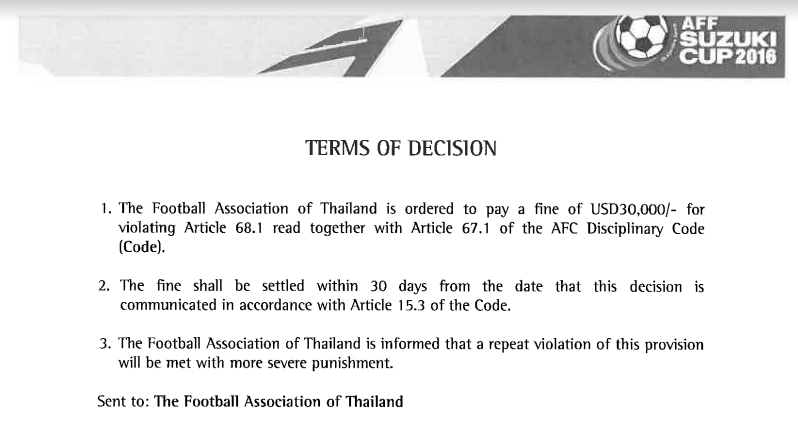Click the soccer ball icon in the header
This screenshot has width=798, height=432.
641,36
